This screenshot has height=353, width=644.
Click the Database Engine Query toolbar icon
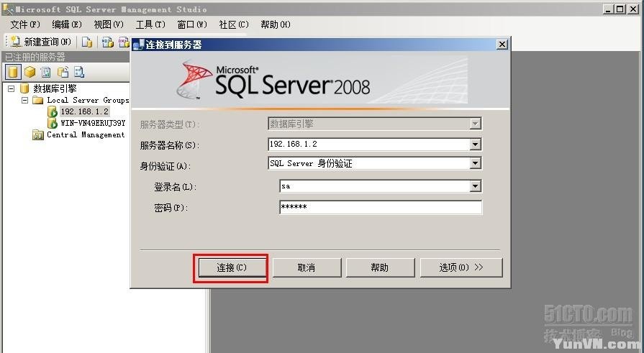[x=86, y=42]
